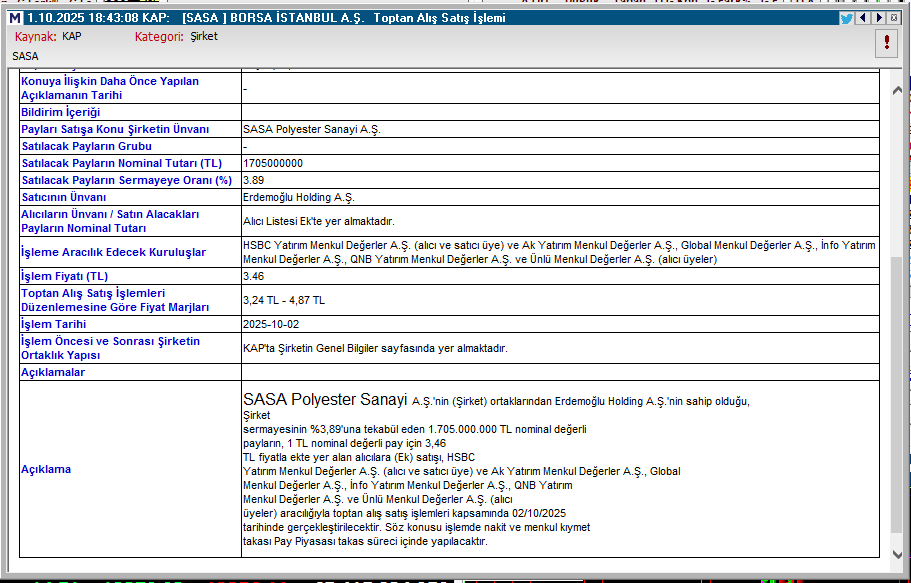The image size is (911, 583).
Task: Select 'KAP'ta Şirketin Genel Bilgiler sayfasında' cell
Action: [x=560, y=348]
